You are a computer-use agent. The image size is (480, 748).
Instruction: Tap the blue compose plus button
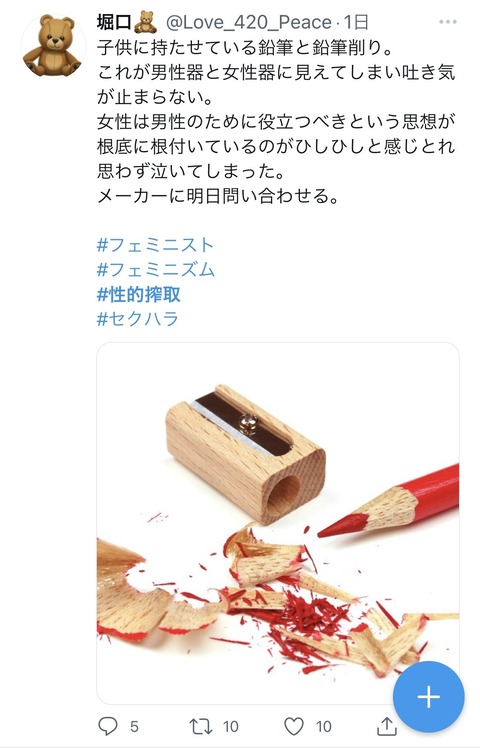(428, 696)
